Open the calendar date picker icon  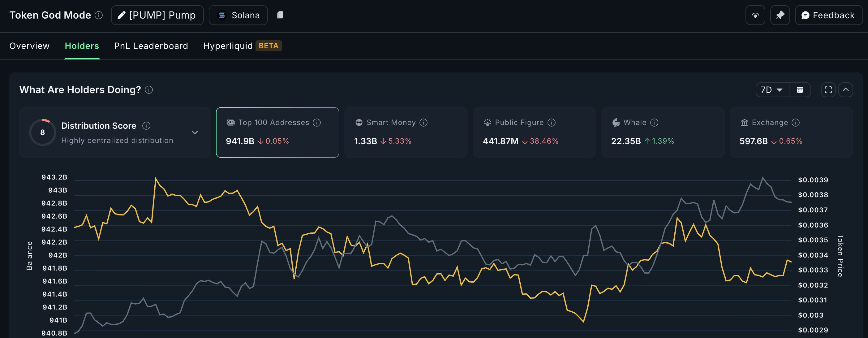tap(800, 90)
